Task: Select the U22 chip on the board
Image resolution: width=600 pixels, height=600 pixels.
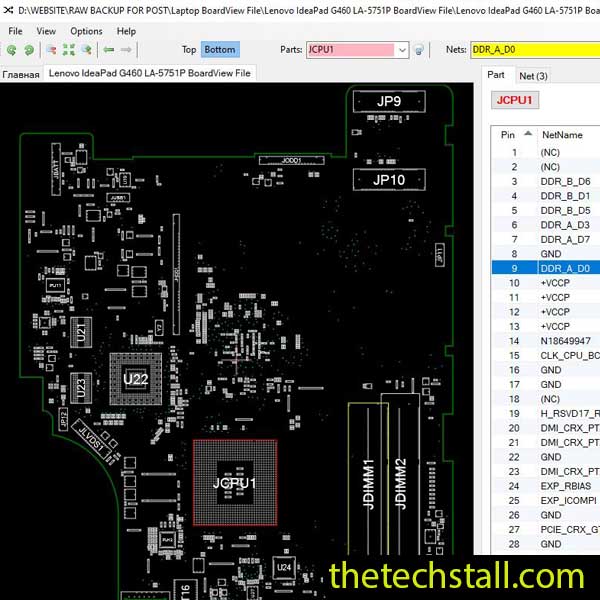Action: [x=135, y=379]
